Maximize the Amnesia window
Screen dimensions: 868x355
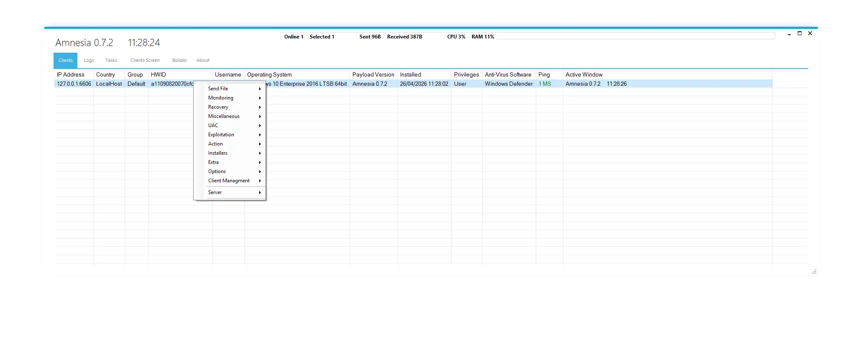pos(799,33)
